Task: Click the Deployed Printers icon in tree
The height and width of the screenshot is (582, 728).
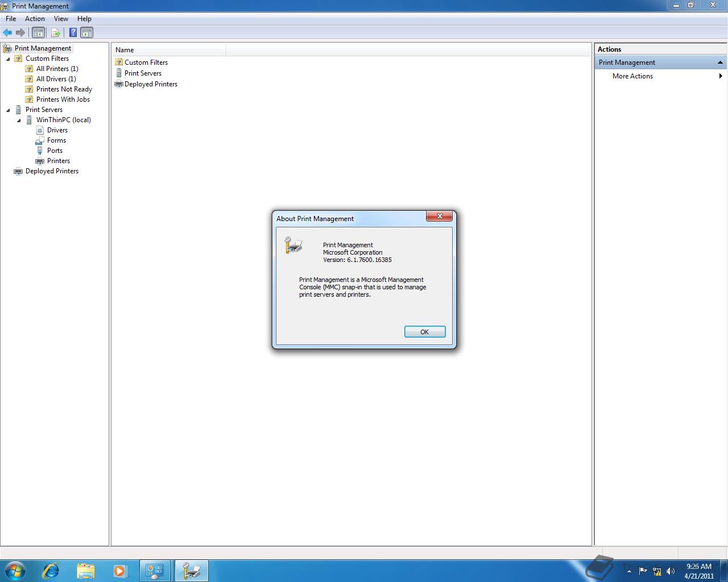Action: pos(18,171)
